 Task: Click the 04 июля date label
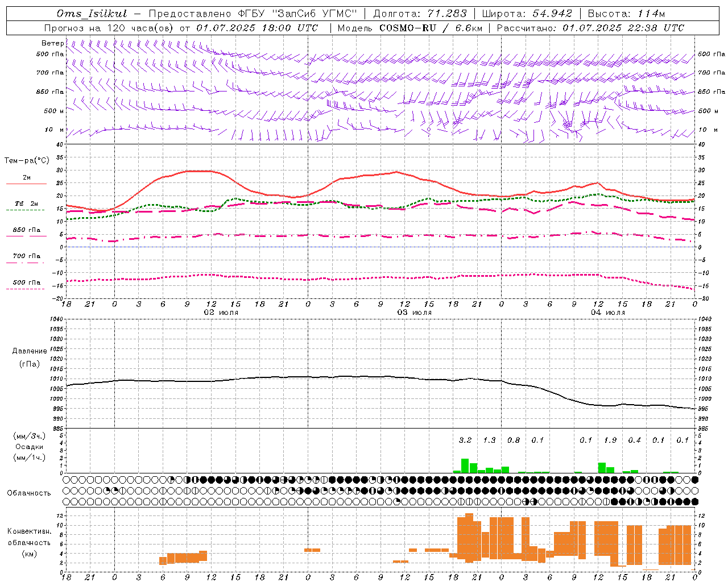tap(607, 313)
